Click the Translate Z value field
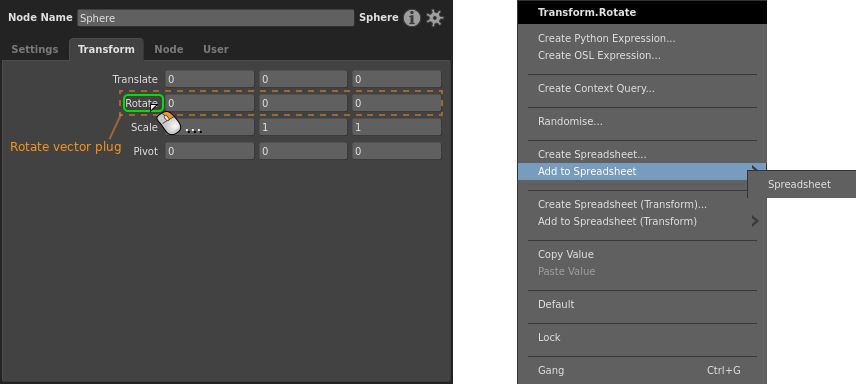856x384 pixels. pyautogui.click(x=396, y=79)
